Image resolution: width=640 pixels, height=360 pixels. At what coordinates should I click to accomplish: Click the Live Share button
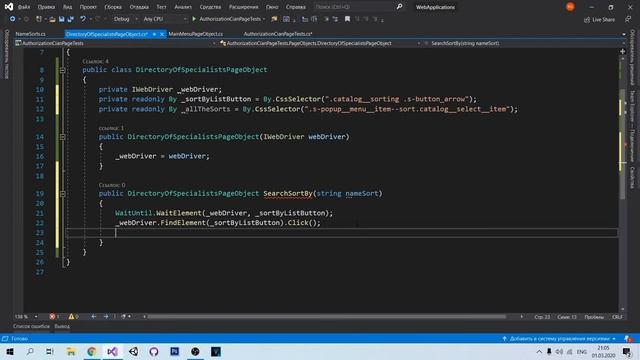[599, 20]
